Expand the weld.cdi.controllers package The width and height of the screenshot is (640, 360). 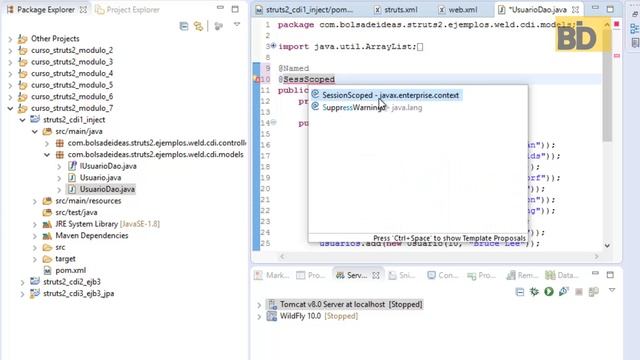tap(47, 143)
